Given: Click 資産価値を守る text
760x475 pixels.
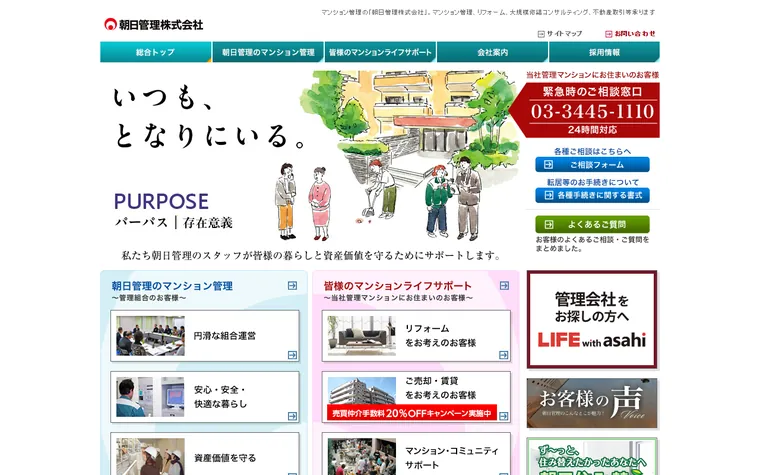Looking at the screenshot, I should pos(224,458).
